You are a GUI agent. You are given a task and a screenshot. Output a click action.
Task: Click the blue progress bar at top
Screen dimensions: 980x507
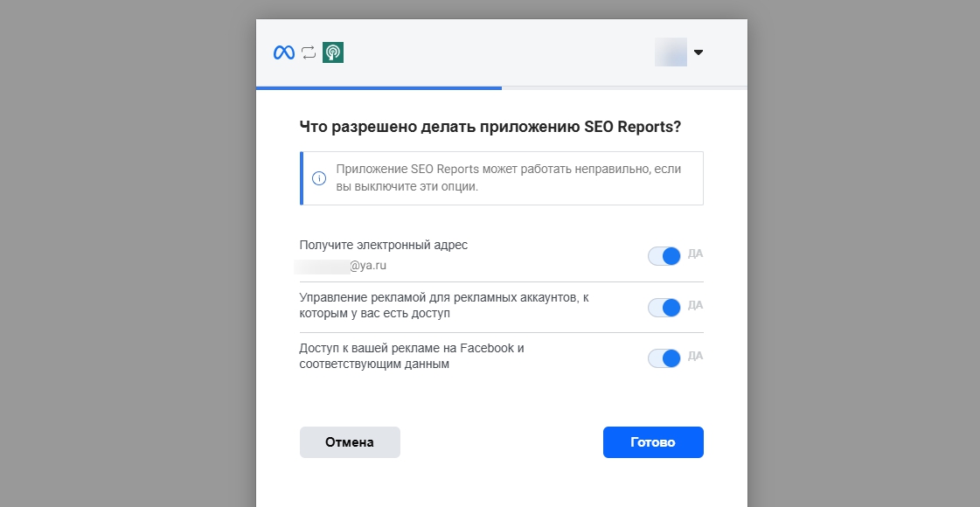[x=379, y=88]
